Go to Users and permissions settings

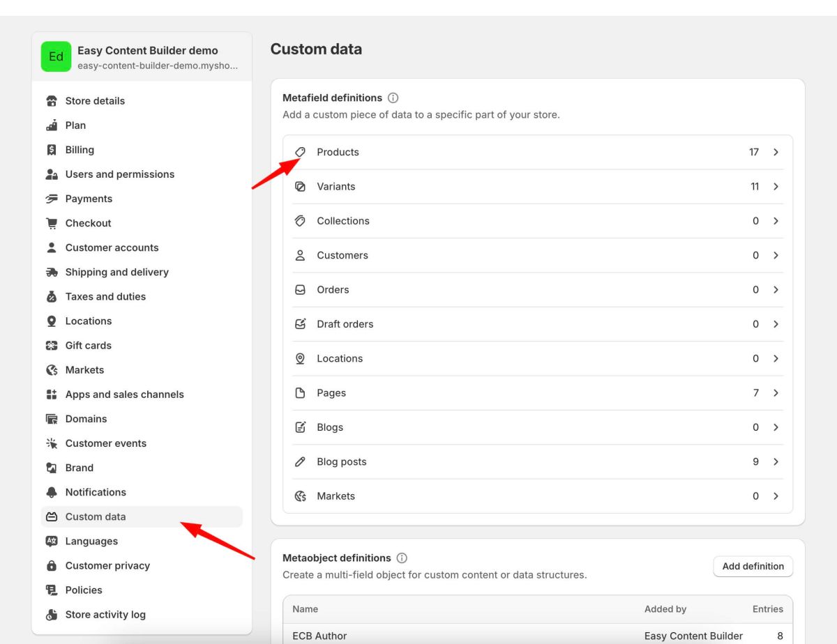click(x=119, y=174)
